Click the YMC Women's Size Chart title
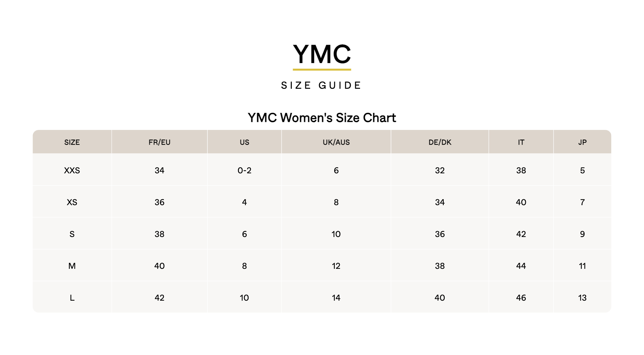The image size is (644, 355). click(322, 118)
